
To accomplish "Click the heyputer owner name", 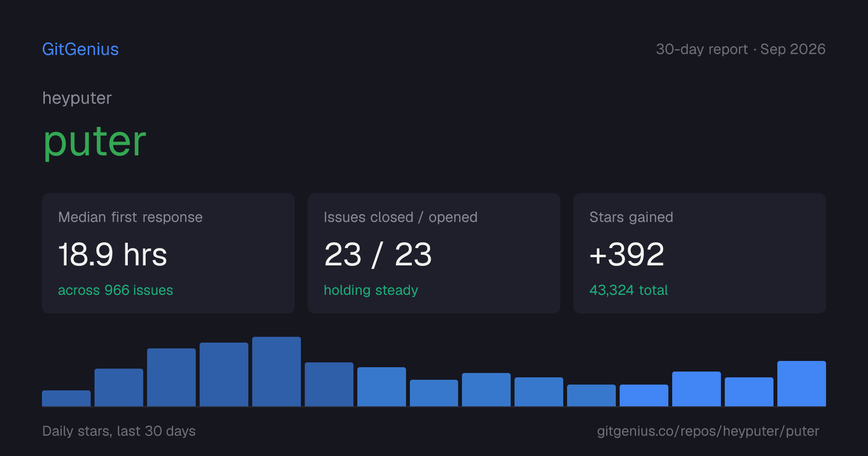I will [x=77, y=98].
